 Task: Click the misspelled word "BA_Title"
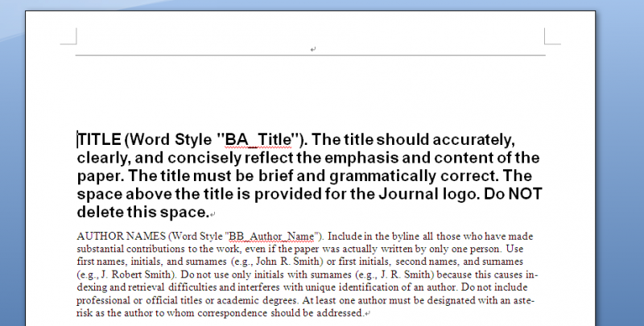click(x=258, y=139)
